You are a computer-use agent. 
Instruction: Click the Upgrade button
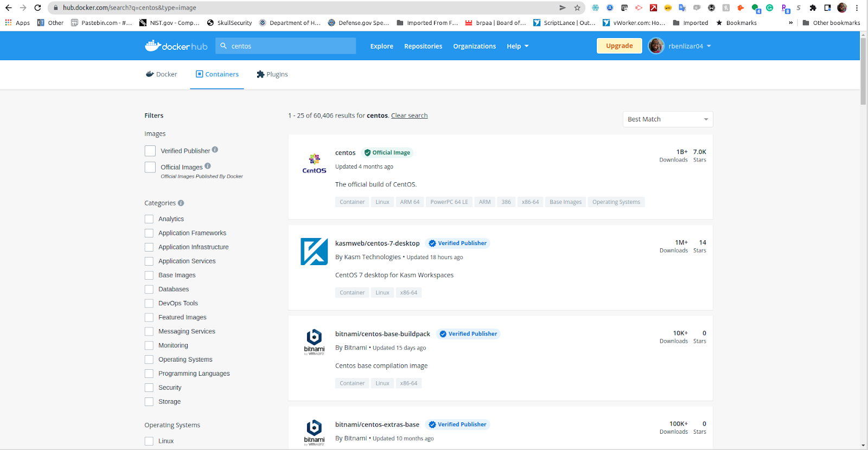point(620,46)
